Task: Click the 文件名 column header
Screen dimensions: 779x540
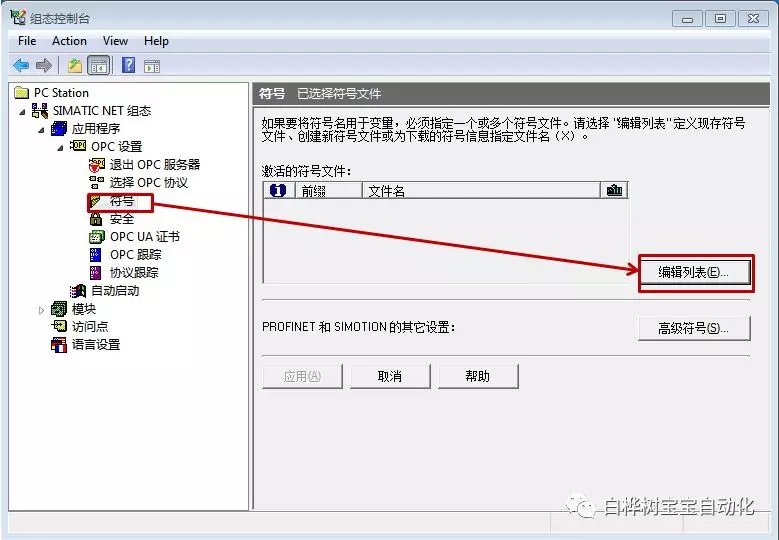Action: click(386, 191)
